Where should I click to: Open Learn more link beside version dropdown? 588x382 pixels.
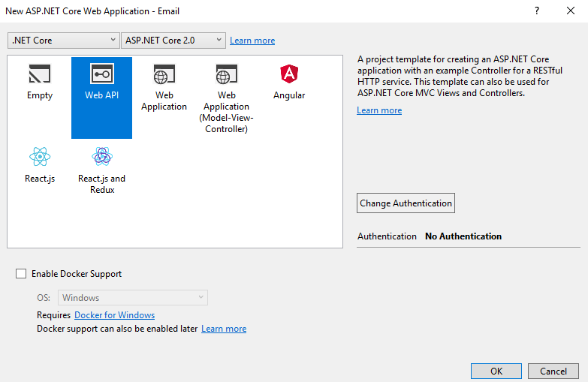pyautogui.click(x=252, y=41)
